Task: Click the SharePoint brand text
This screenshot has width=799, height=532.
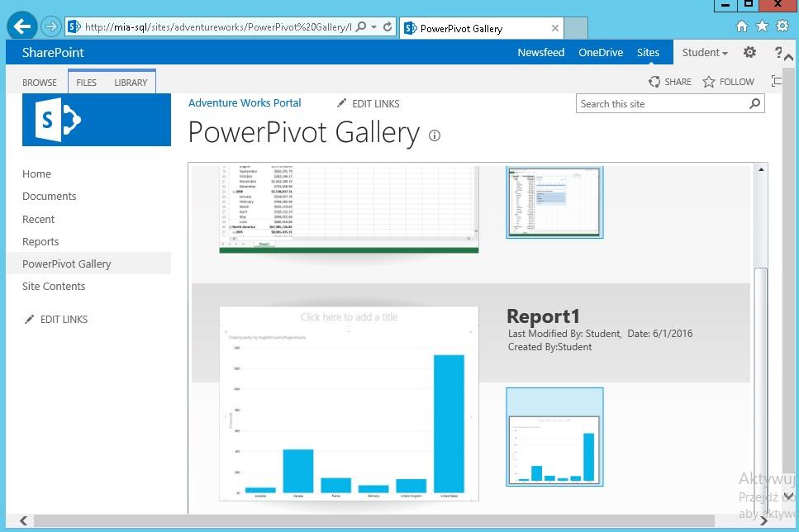Action: 53,53
